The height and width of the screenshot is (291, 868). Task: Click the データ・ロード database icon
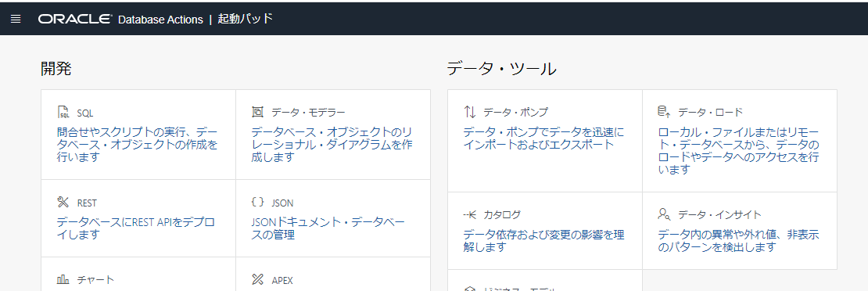click(664, 112)
